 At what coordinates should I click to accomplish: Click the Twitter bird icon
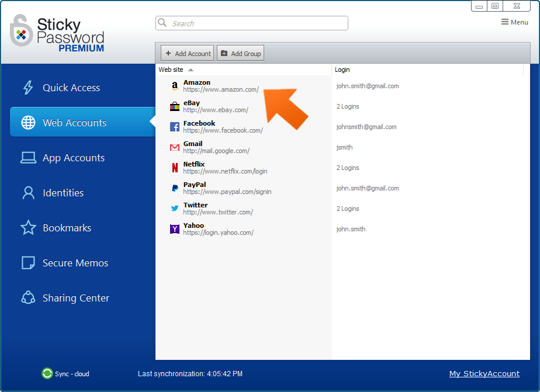[x=175, y=209]
